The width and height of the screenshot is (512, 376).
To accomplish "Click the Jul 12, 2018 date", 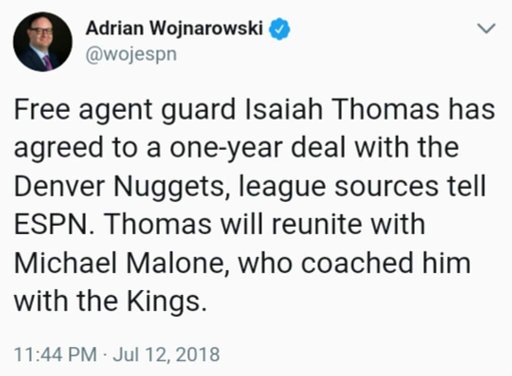I will [166, 354].
